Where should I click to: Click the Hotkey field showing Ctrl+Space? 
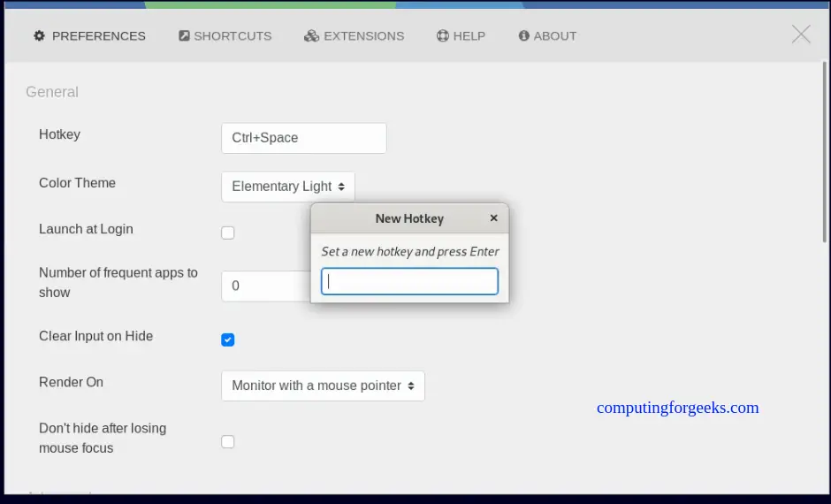pos(304,138)
